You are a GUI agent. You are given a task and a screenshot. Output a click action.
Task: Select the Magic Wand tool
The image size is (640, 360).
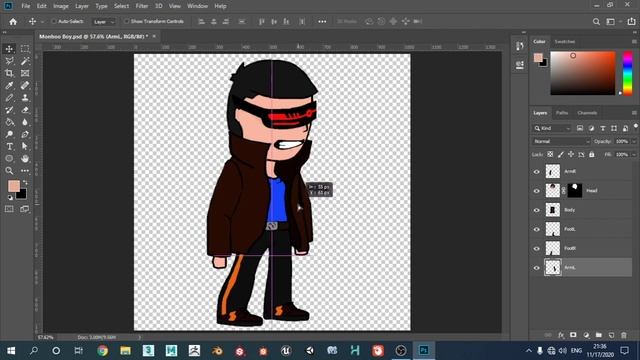pyautogui.click(x=25, y=61)
